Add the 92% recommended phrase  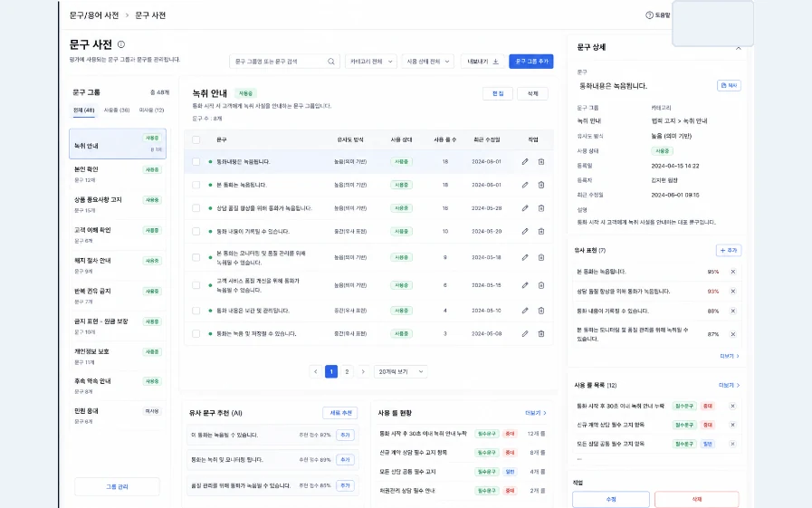click(x=346, y=436)
